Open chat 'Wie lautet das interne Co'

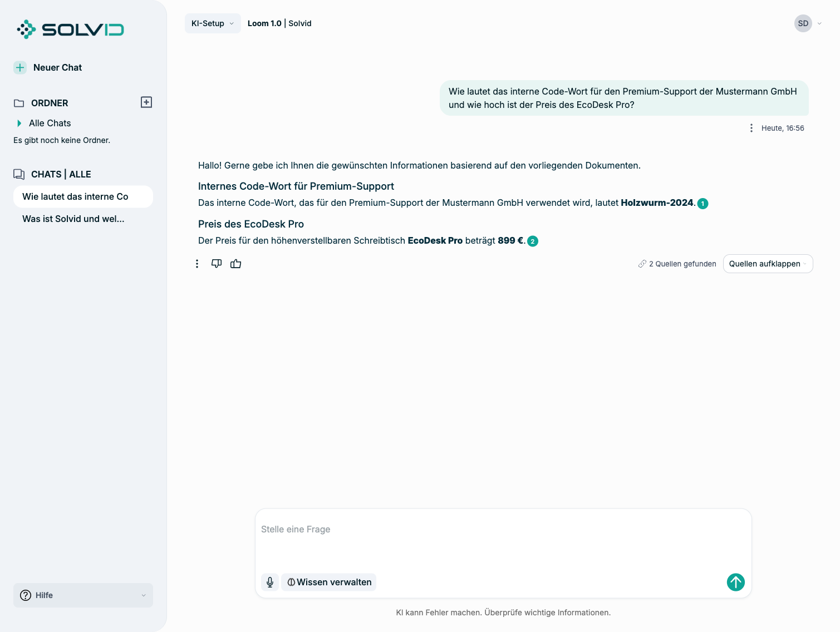click(83, 196)
